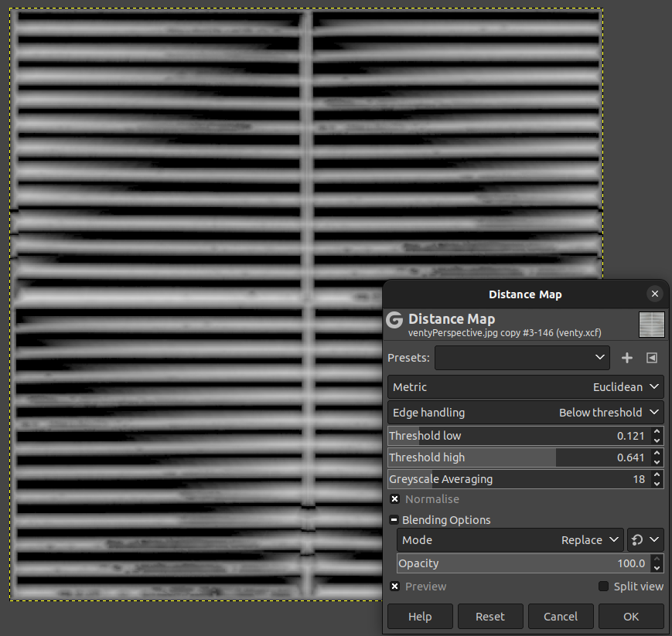Viewport: 672px width, 636px height.
Task: Click the GEGL Distance Map filter icon
Action: 393,318
